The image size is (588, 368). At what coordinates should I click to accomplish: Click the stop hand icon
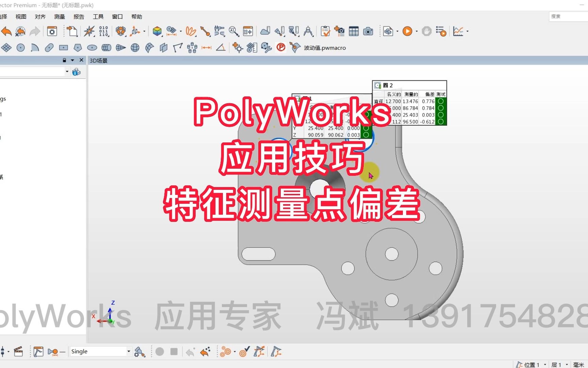click(426, 31)
